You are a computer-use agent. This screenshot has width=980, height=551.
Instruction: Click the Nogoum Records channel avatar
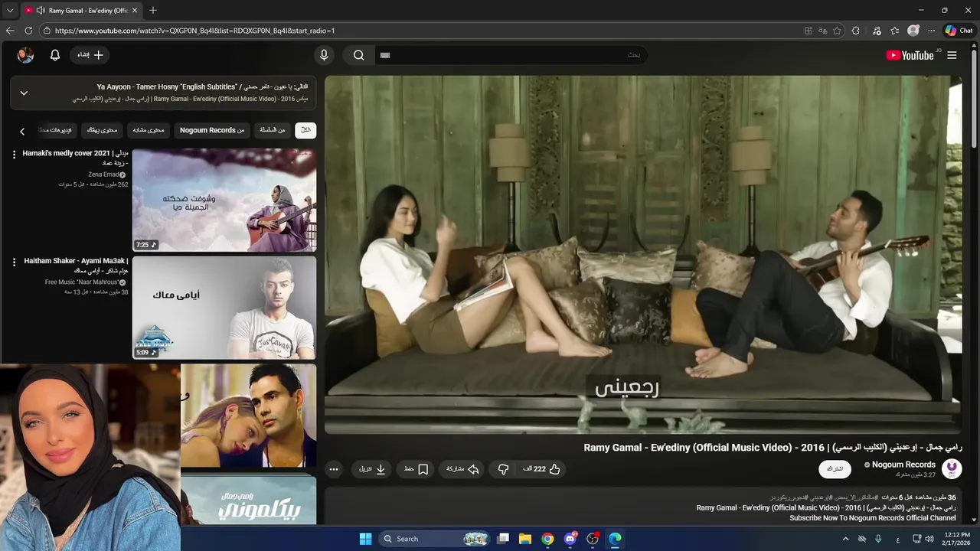click(x=952, y=468)
